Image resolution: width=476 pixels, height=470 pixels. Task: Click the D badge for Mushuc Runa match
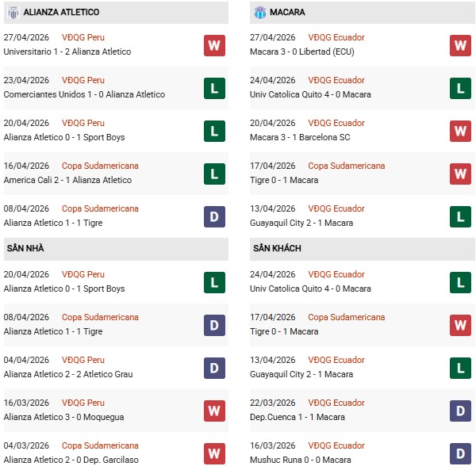click(460, 453)
